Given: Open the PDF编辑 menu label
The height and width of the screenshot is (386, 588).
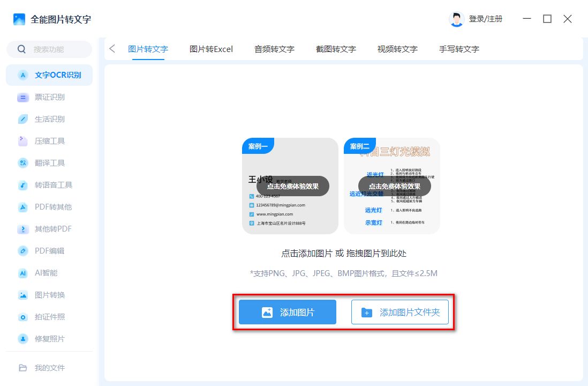Looking at the screenshot, I should (x=49, y=251).
